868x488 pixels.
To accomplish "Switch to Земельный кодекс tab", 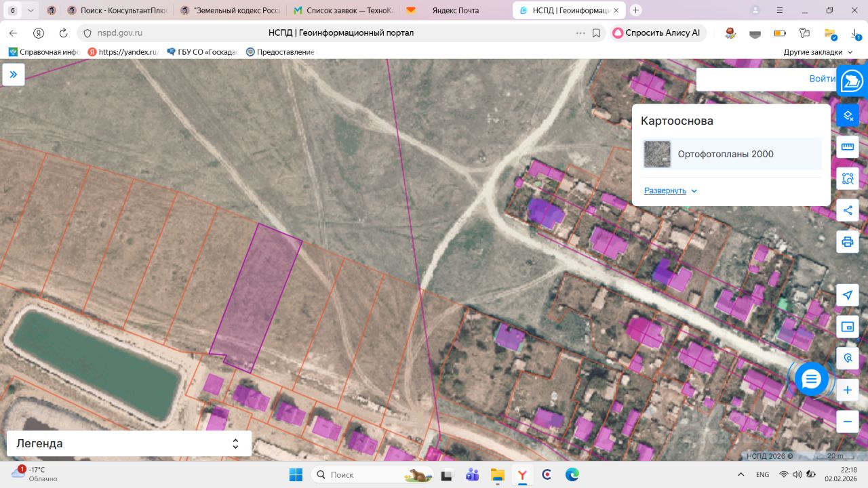I will pos(232,10).
